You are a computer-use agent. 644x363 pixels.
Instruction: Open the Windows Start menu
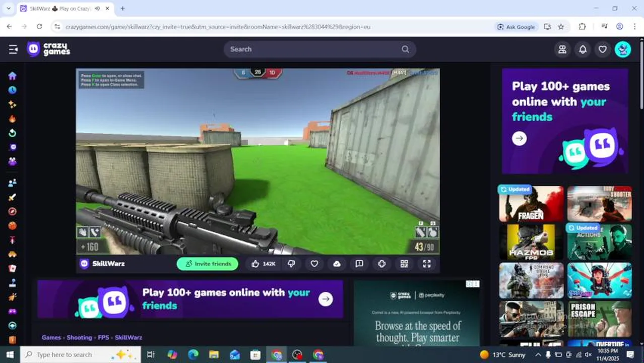coord(10,354)
